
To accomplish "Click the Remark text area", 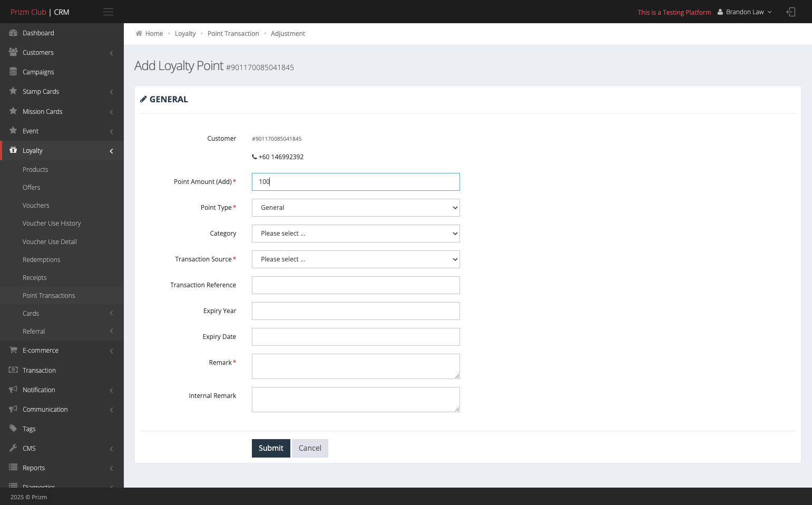I will (x=356, y=366).
